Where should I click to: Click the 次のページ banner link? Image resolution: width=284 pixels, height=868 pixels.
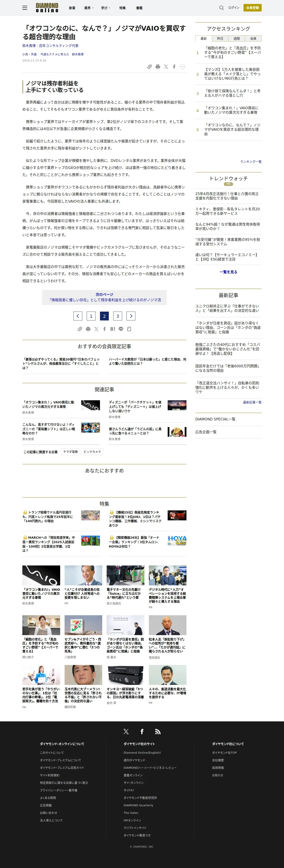pyautogui.click(x=104, y=297)
